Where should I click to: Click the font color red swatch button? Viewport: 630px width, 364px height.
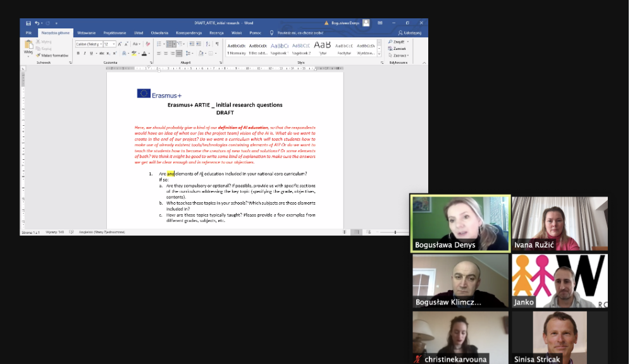[144, 54]
